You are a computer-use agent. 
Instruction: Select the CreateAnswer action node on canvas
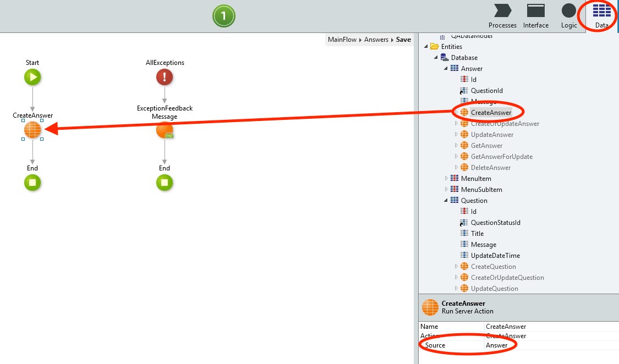click(x=32, y=130)
